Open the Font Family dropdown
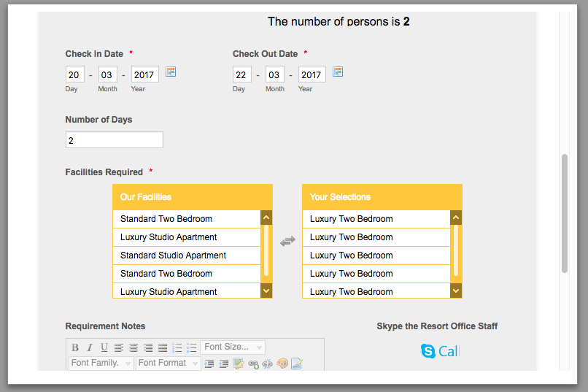588x392 pixels. pyautogui.click(x=101, y=364)
